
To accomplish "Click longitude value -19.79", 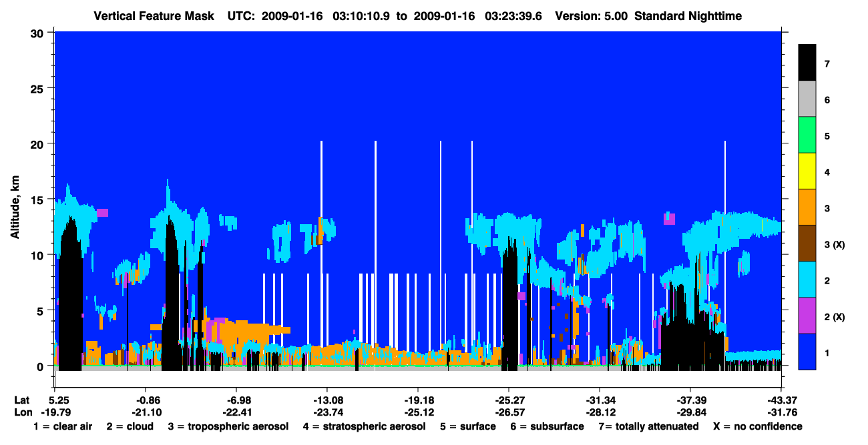I will tap(55, 412).
